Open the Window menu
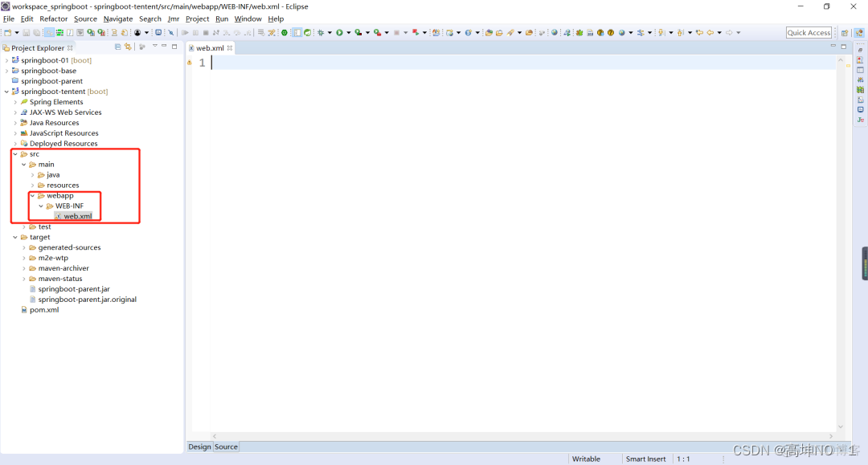 point(248,18)
